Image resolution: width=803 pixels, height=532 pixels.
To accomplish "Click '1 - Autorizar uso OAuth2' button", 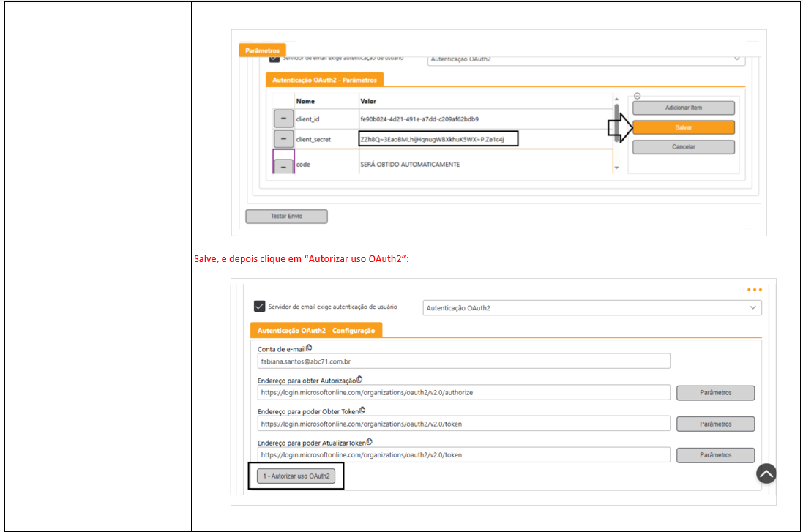I will (x=296, y=476).
